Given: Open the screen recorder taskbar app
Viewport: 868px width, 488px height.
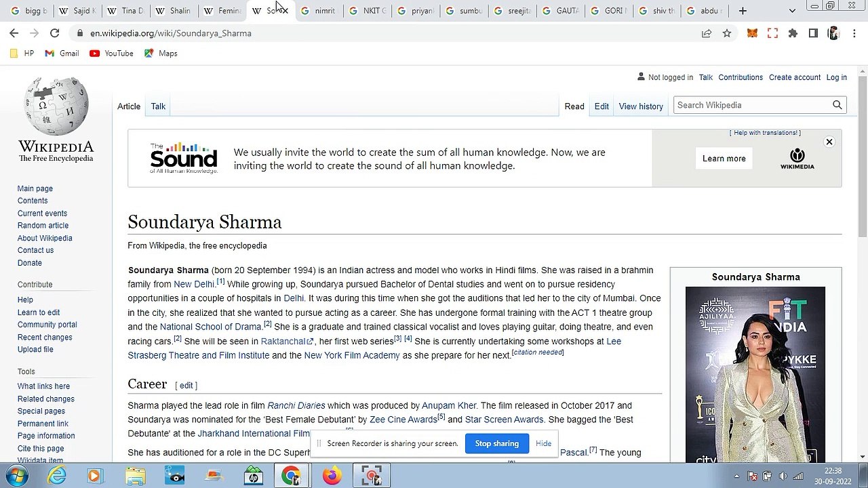Looking at the screenshot, I should tap(371, 476).
